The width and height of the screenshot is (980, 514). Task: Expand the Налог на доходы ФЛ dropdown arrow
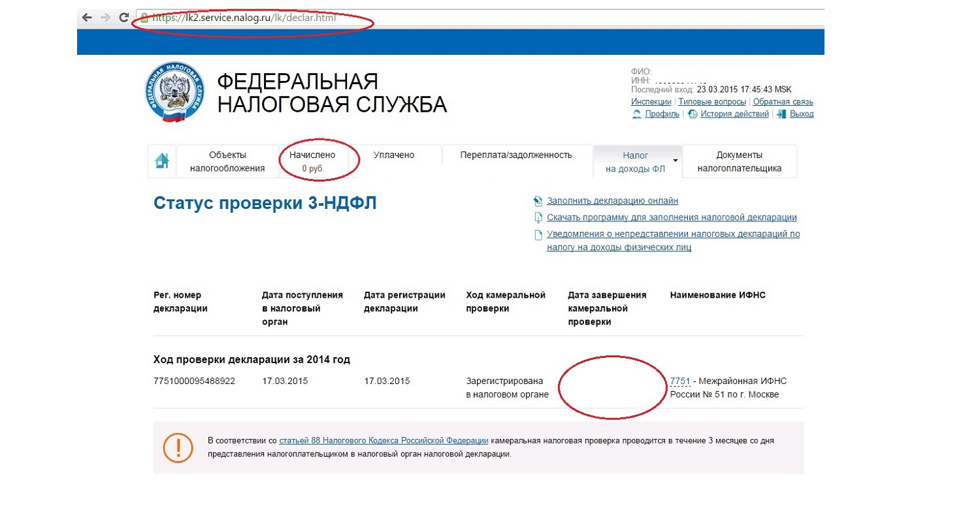point(676,159)
